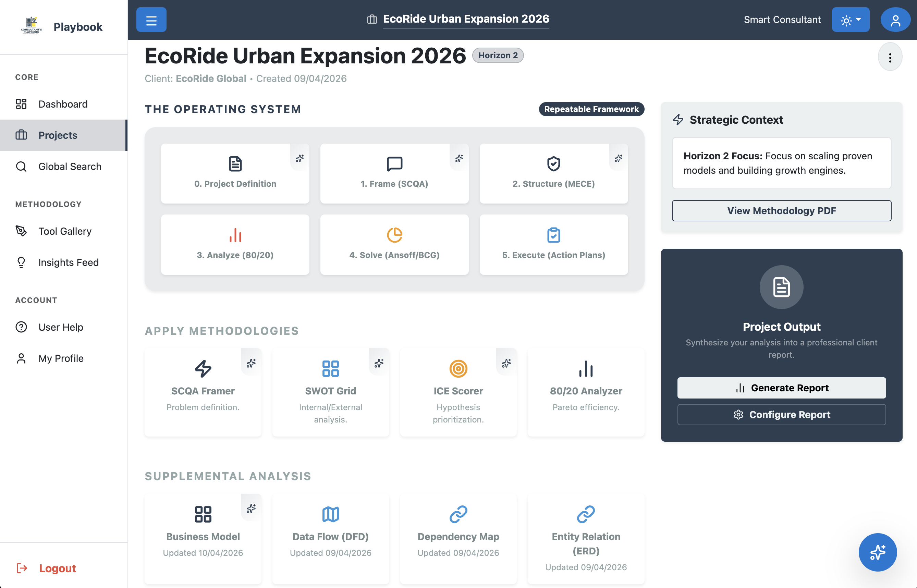Click the EcoRide Global client link
The image size is (917, 588).
(x=211, y=79)
